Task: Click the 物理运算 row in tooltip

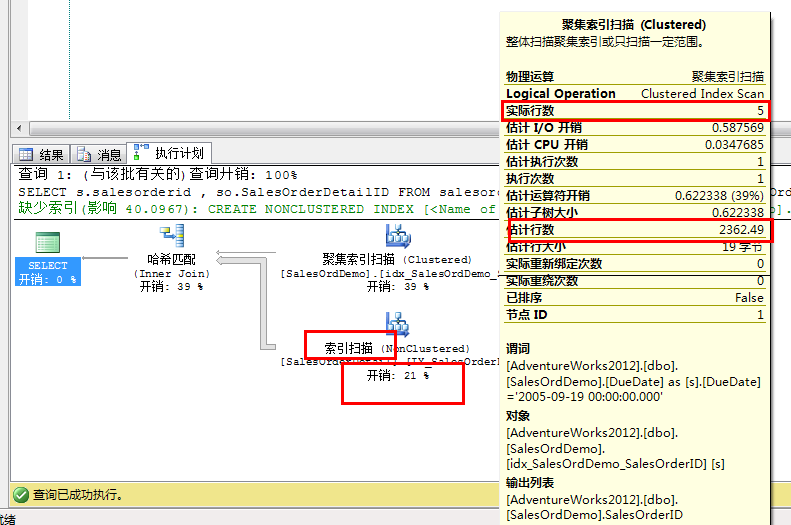Action: 635,77
